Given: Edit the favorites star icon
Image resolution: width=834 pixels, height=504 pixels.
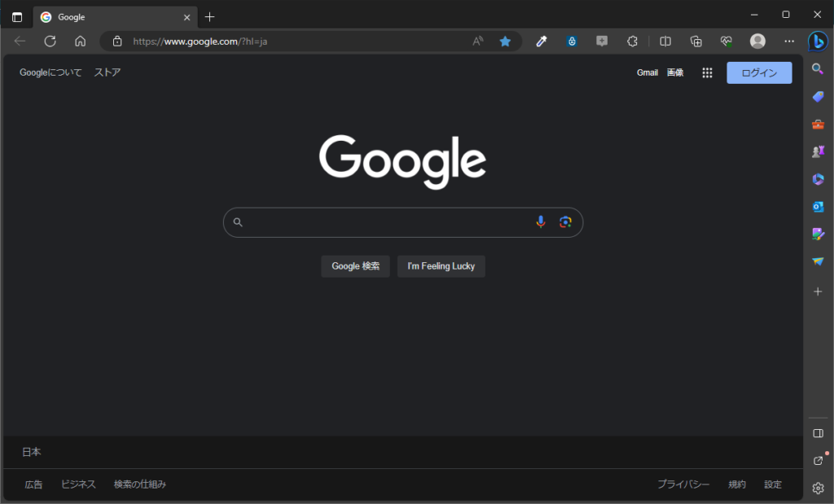Looking at the screenshot, I should pos(505,41).
